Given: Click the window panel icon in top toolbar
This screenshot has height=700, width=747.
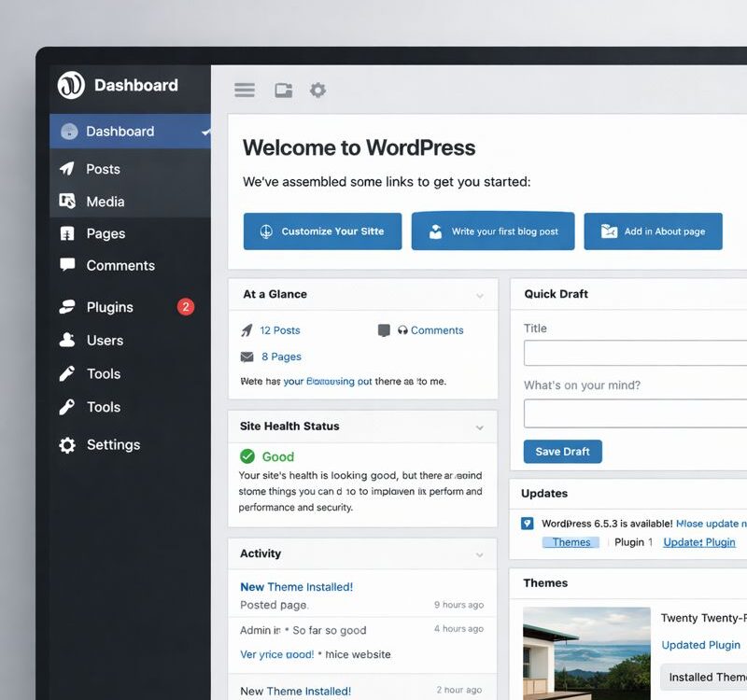Looking at the screenshot, I should 283,91.
